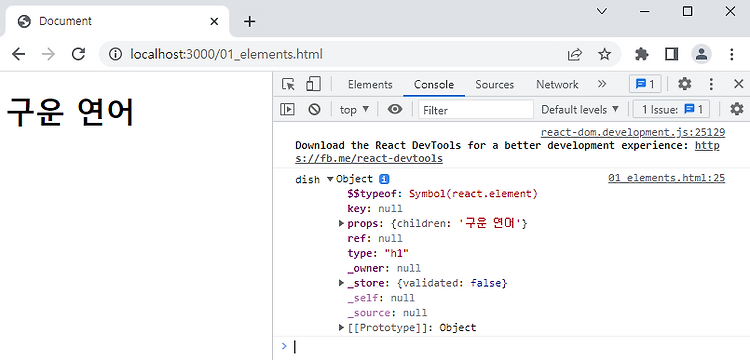This screenshot has width=750, height=360.
Task: Click the $$typeof Symbol(react.element) row
Action: 442,194
